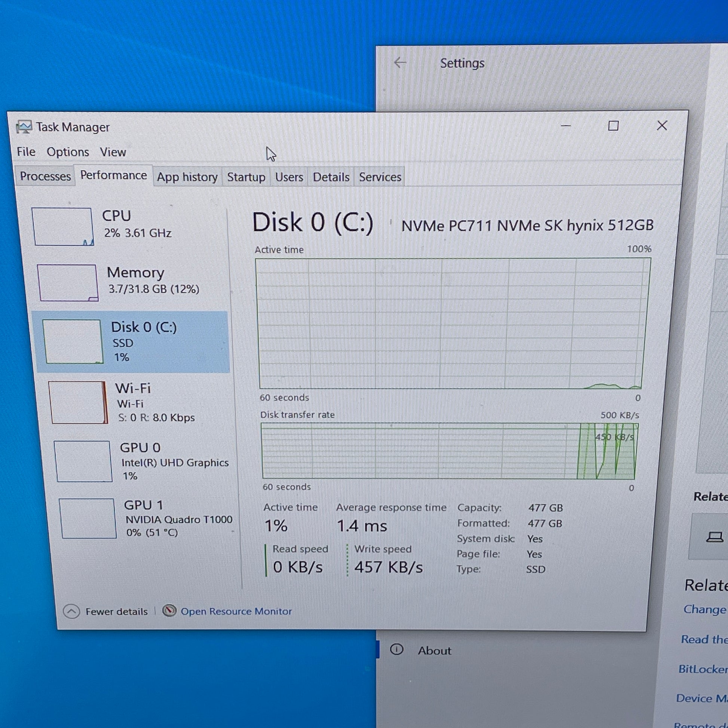This screenshot has width=728, height=728.
Task: Click the Memory usage mini graph
Action: click(x=68, y=282)
